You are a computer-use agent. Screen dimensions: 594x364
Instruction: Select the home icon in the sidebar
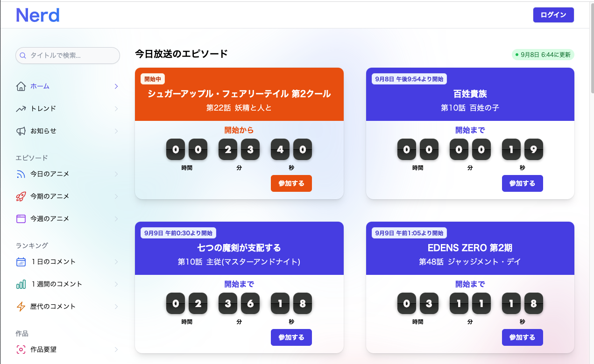click(x=21, y=86)
